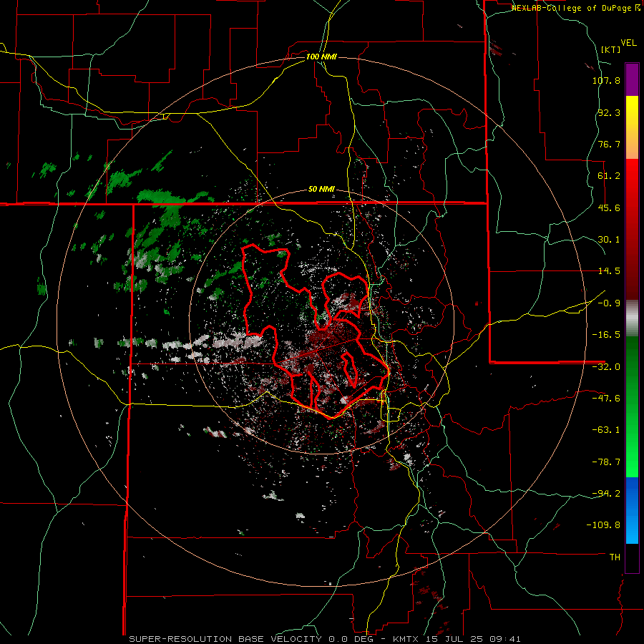Select the -109.8 value on velocity scale

603,525
